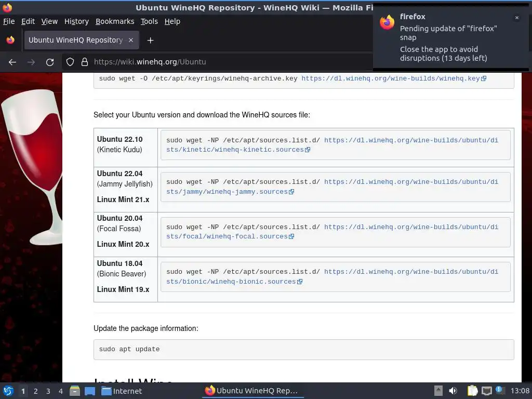The image size is (532, 399).
Task: Go back with the back arrow
Action: coord(12,62)
